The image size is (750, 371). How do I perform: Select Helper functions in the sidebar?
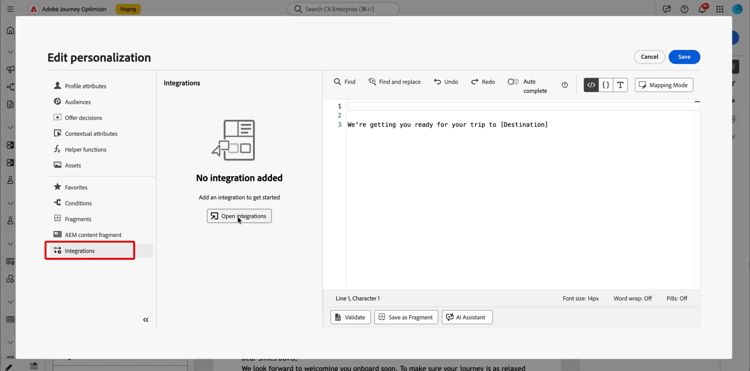[86, 150]
